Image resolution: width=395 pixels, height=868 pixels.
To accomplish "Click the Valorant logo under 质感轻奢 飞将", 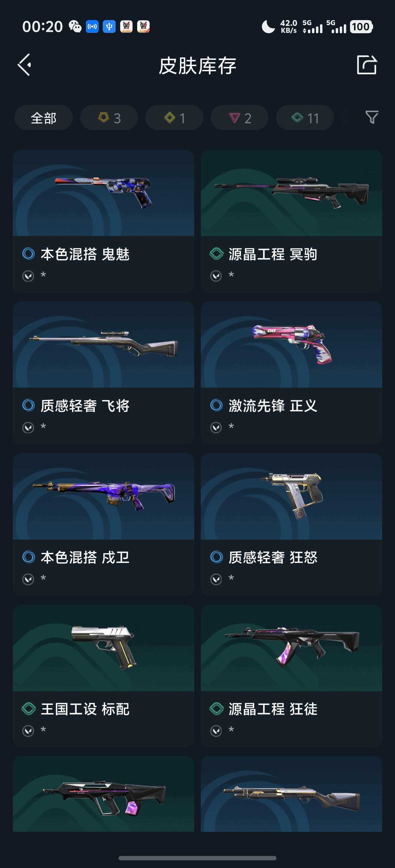I will (x=28, y=427).
